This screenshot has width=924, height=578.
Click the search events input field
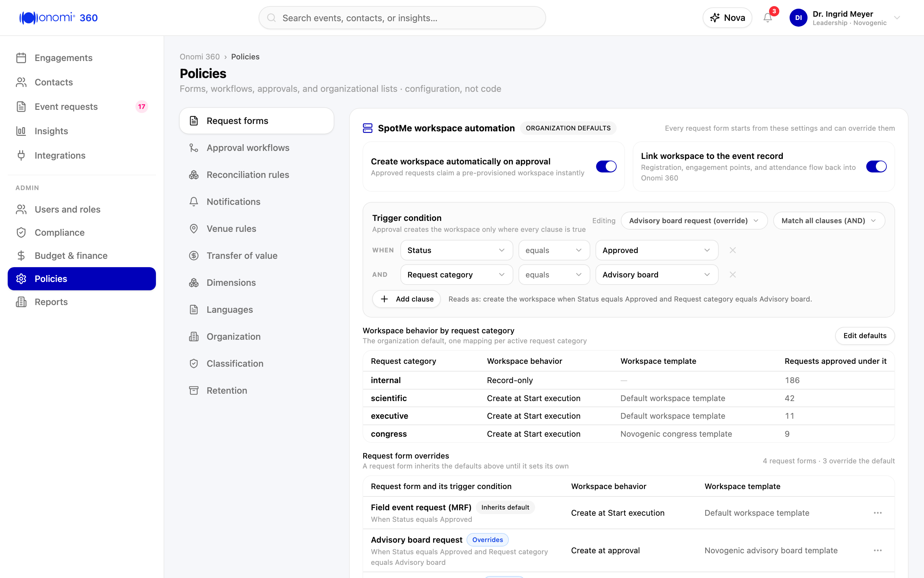(402, 18)
